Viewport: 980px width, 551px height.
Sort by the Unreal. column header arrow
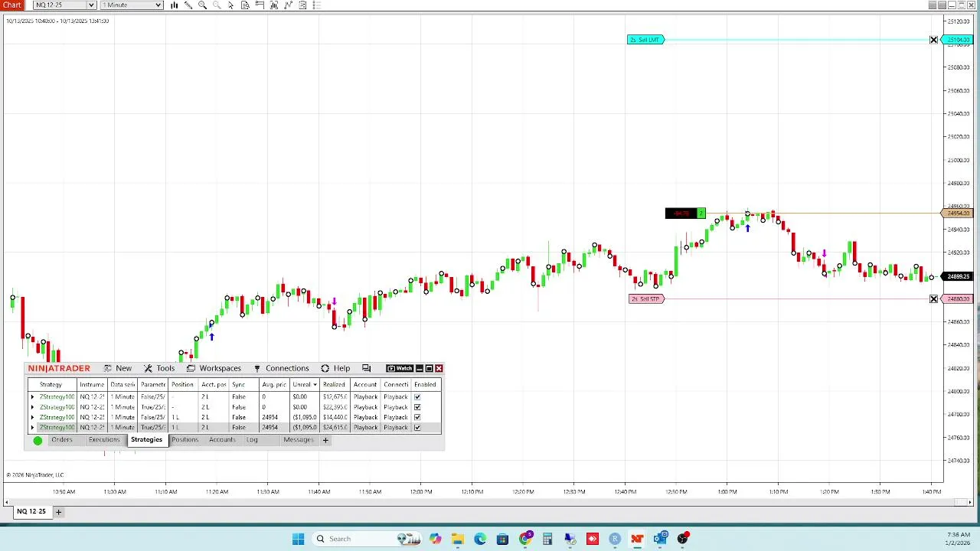tap(315, 385)
